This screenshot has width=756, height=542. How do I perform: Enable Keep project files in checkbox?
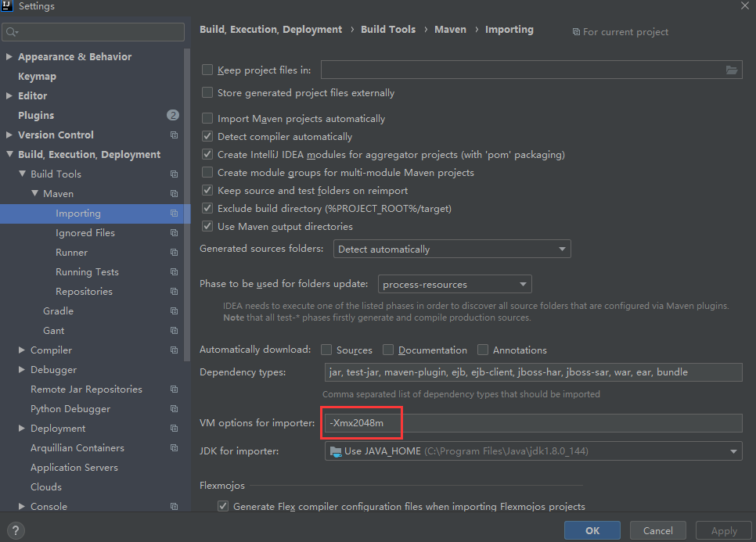click(x=207, y=70)
